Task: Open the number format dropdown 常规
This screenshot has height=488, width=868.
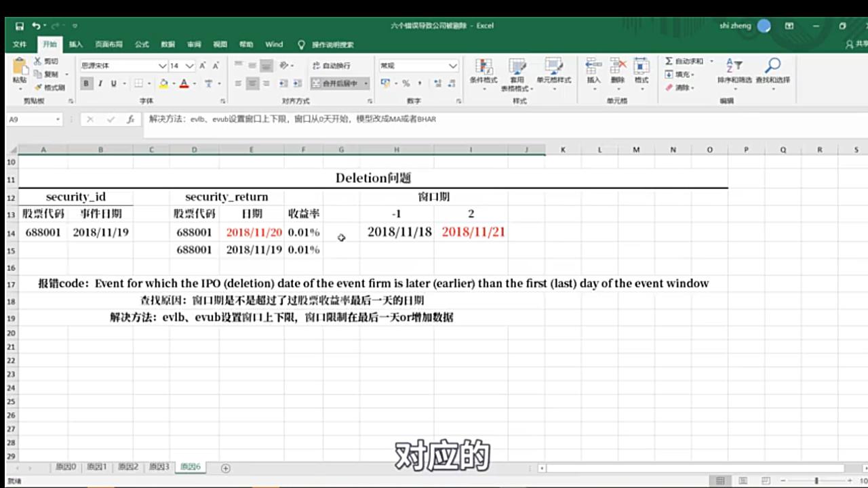Action: (452, 66)
